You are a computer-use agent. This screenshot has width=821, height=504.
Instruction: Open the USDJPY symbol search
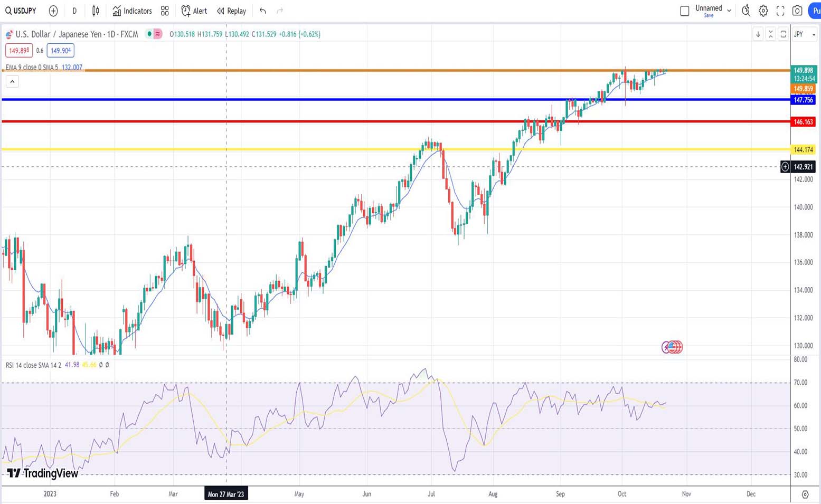tap(21, 11)
